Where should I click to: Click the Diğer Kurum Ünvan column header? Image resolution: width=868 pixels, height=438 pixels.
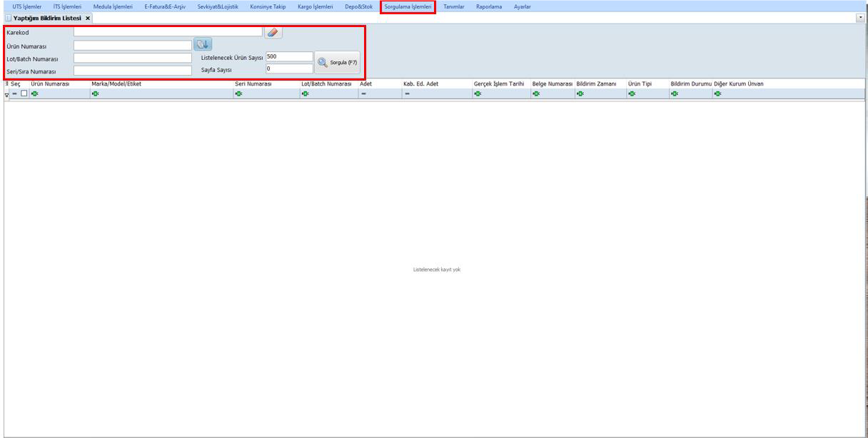738,84
